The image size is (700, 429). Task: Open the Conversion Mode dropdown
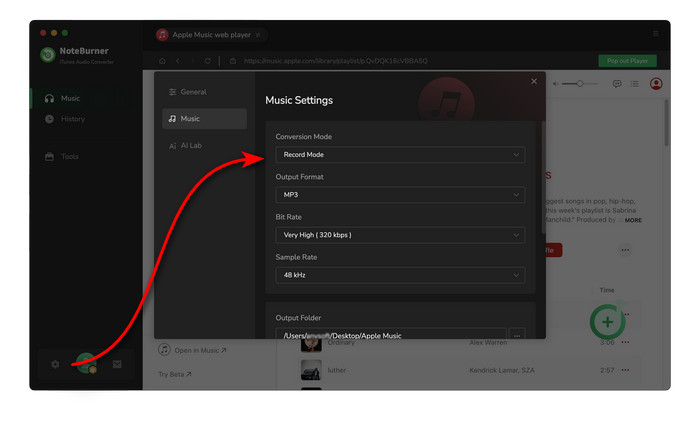click(400, 154)
